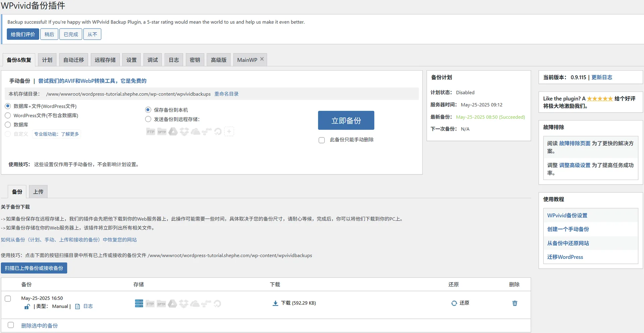Switch to the 远程存储 tab
The width and height of the screenshot is (644, 333).
(x=105, y=59)
